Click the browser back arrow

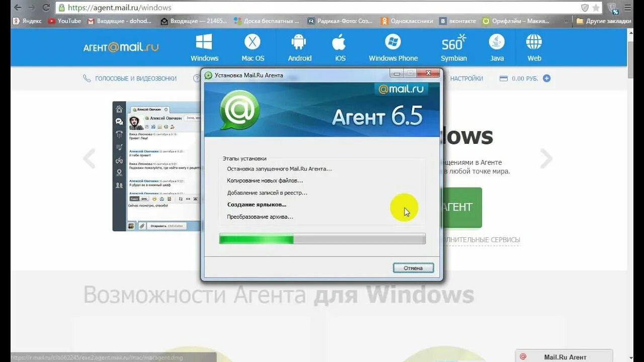(17, 8)
